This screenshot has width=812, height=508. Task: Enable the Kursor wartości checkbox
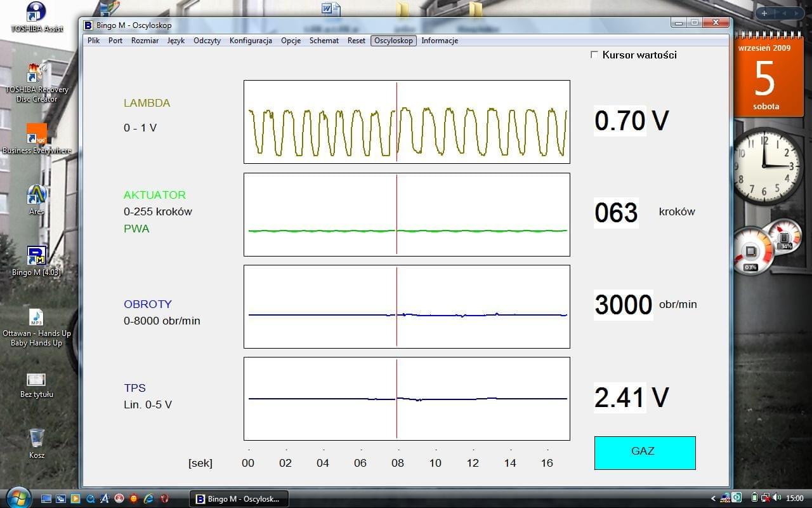tap(594, 55)
